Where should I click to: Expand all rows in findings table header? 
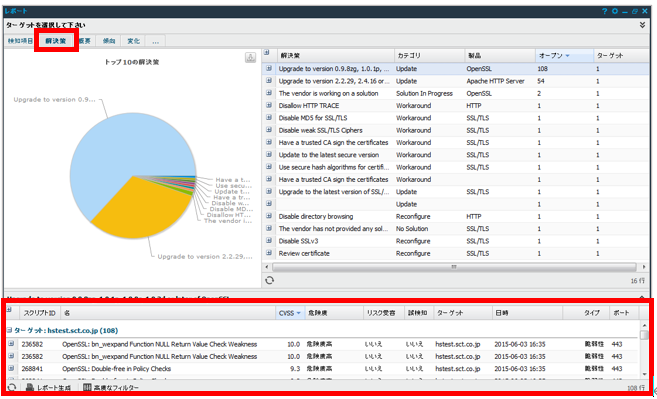pos(9,310)
